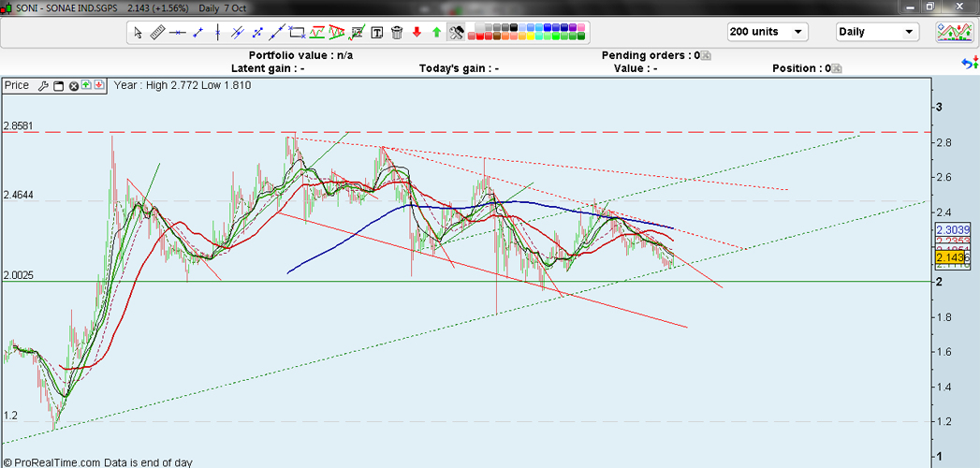980x468 pixels.
Task: Pick the pink color swatch
Action: tap(580, 27)
